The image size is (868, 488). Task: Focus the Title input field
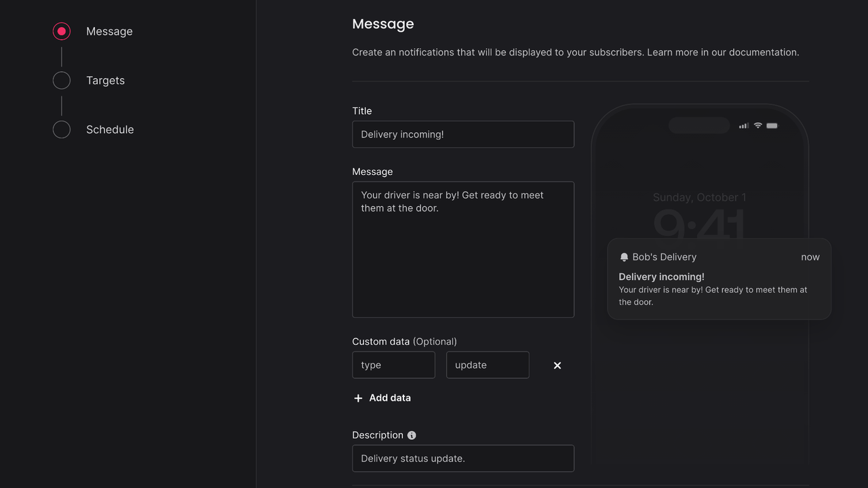click(463, 134)
